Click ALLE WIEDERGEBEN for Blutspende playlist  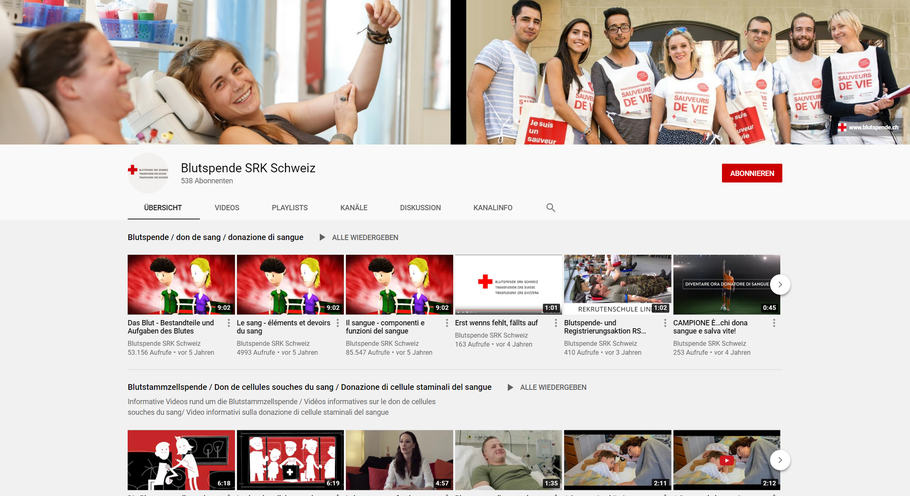pyautogui.click(x=365, y=237)
